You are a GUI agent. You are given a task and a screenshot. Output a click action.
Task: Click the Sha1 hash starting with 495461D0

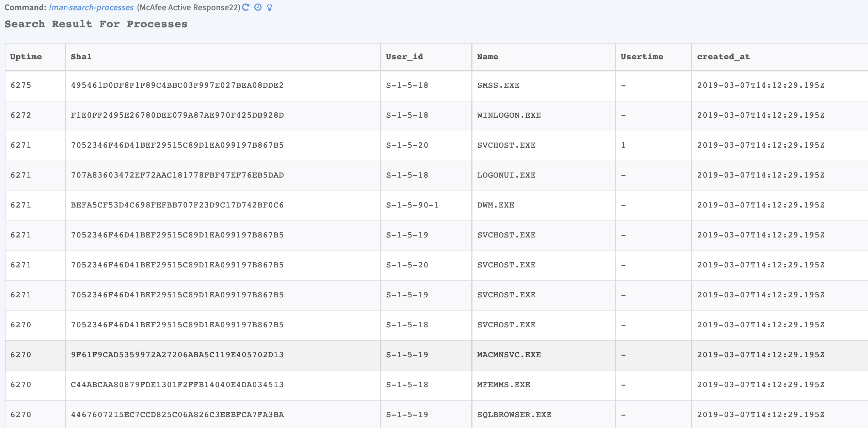[177, 85]
